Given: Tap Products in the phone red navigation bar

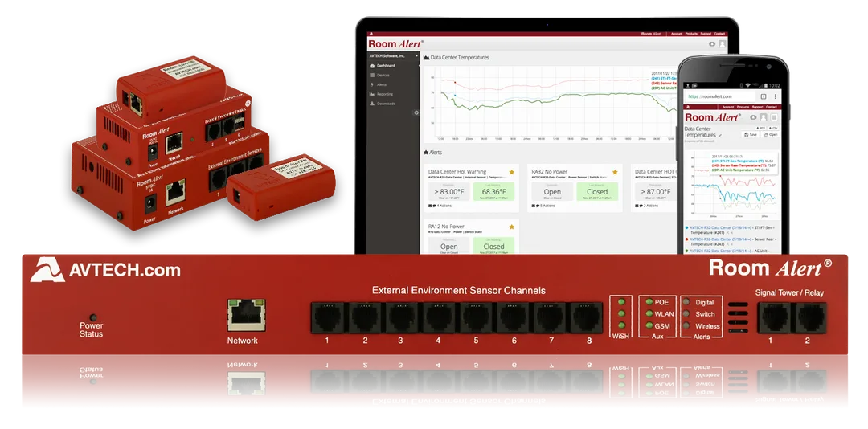Looking at the screenshot, I should (x=743, y=107).
